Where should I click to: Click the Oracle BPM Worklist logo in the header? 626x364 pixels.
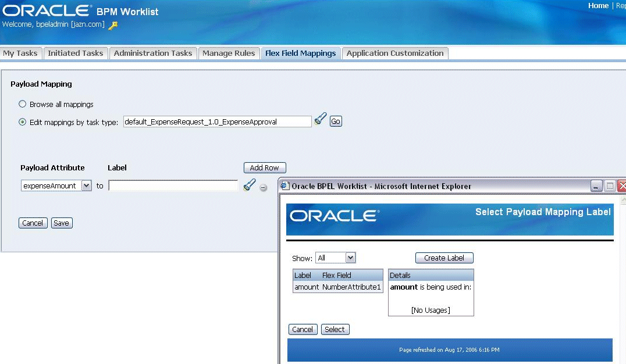[80, 11]
